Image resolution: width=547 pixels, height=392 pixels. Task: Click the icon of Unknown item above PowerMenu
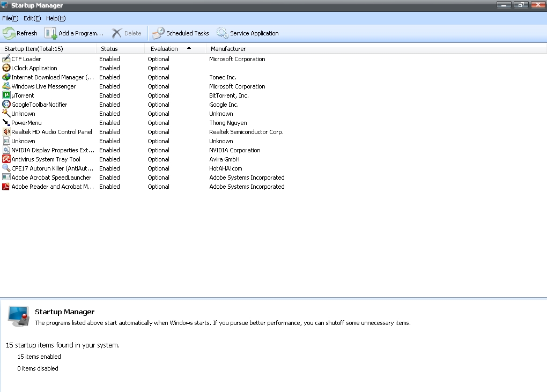[x=6, y=113]
